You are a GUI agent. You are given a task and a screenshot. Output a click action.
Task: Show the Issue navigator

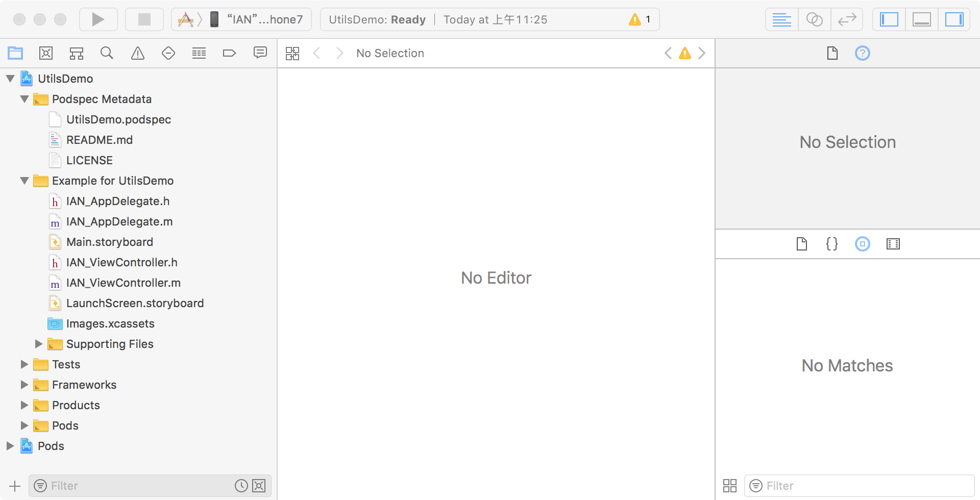(138, 53)
